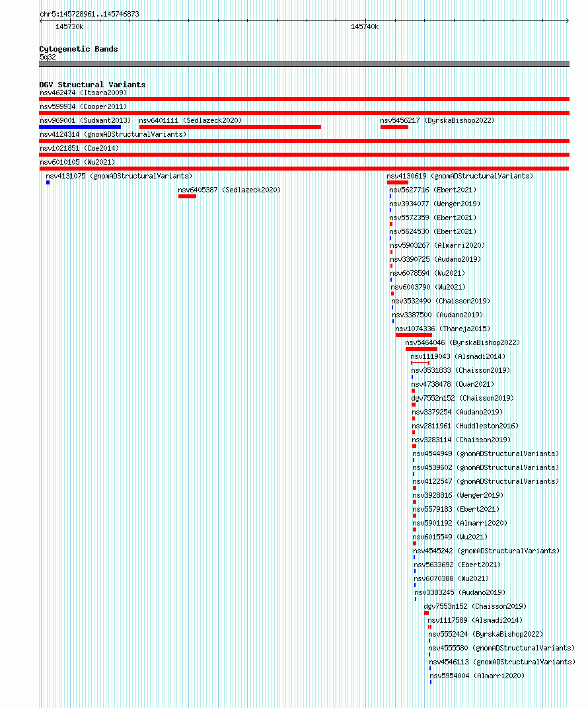The height and width of the screenshot is (708, 588).
Task: Select the nsv599934 (Cooper2011) variant label
Action: pos(83,106)
